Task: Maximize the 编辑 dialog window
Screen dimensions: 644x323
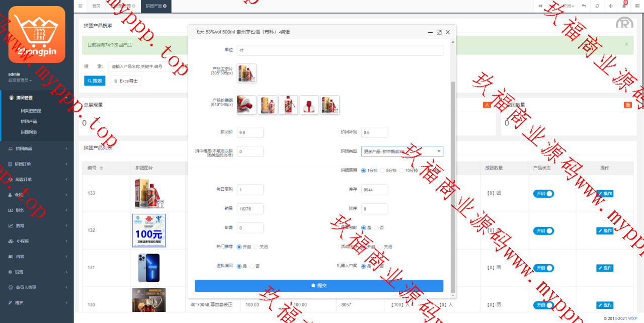Action: tap(439, 32)
